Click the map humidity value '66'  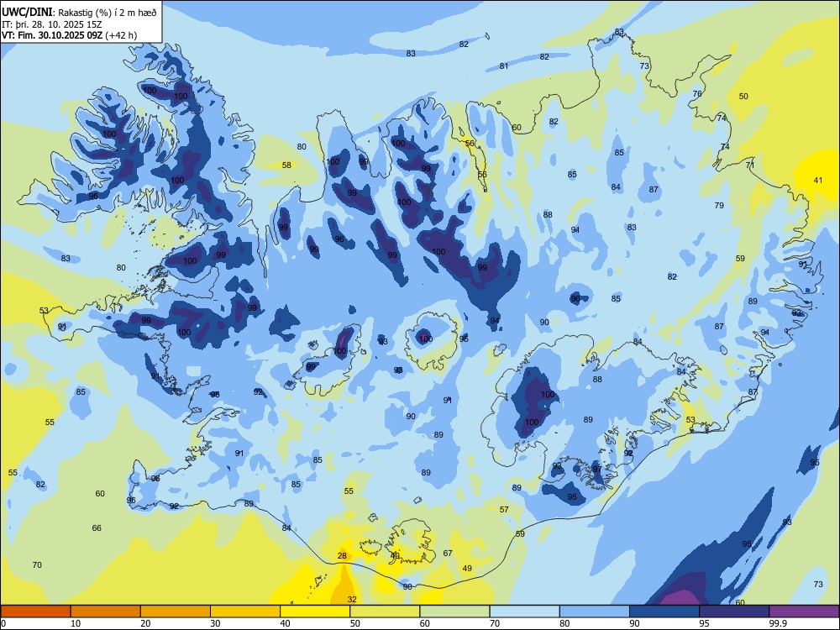(97, 528)
